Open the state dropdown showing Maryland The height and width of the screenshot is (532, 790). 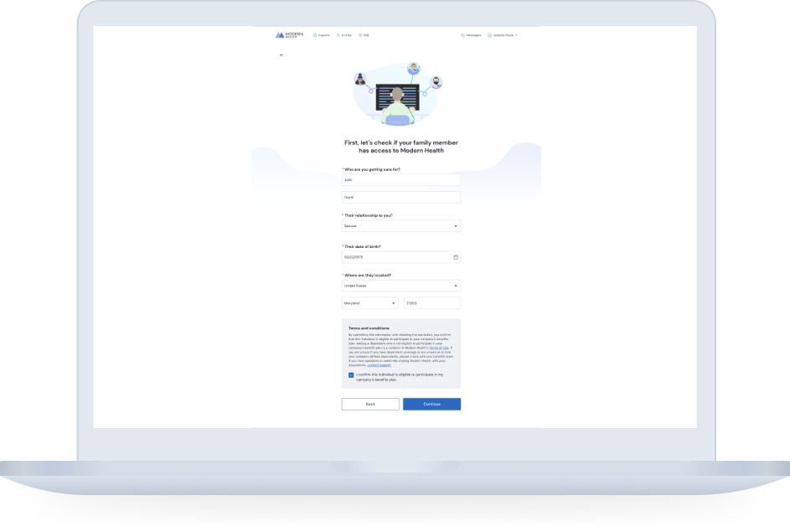(369, 303)
